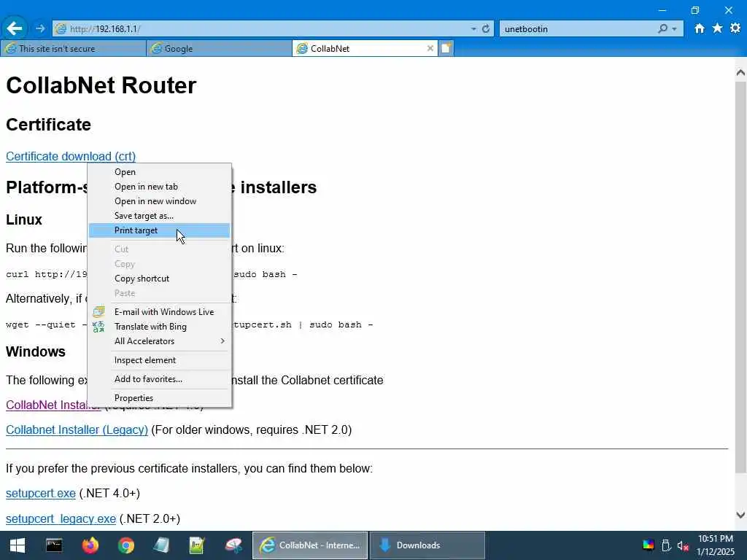Click the muted volume tray icon

coord(683,545)
